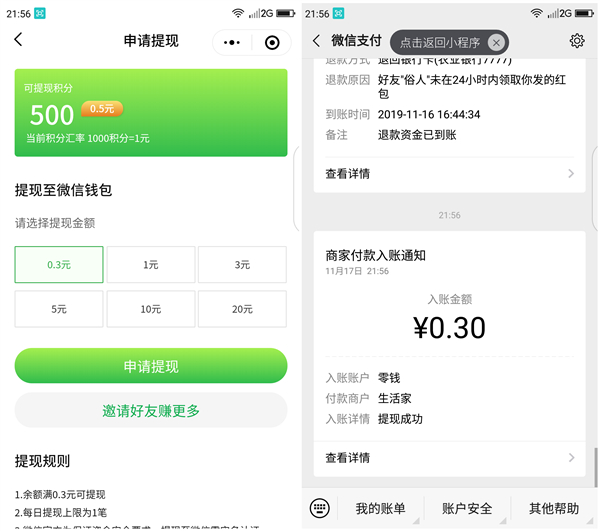The width and height of the screenshot is (600, 531).
Task: Open the 账户安全 menu
Action: coord(467,509)
